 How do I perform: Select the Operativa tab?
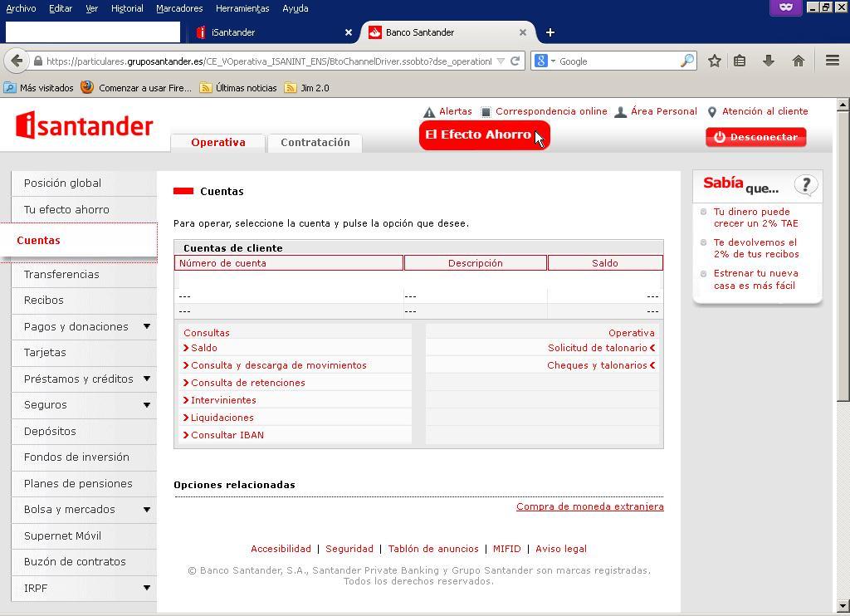(x=218, y=142)
